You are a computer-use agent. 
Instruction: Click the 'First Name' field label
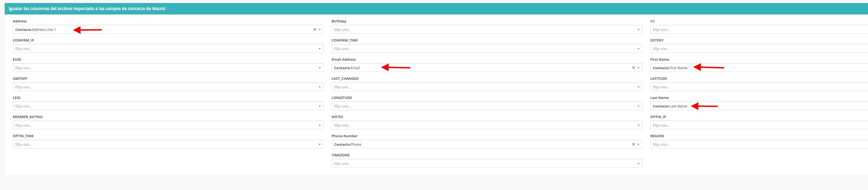point(659,59)
